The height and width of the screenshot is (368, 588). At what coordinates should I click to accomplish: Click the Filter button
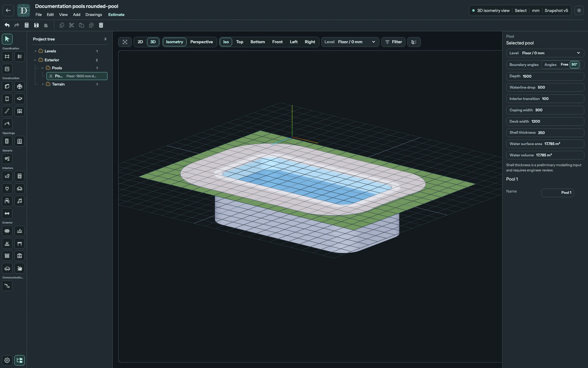pyautogui.click(x=393, y=42)
